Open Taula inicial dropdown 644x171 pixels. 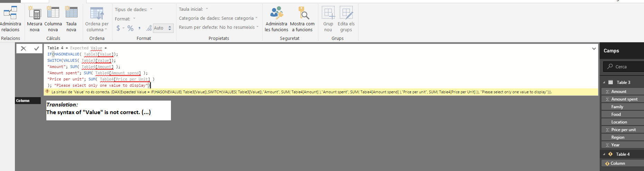(x=193, y=9)
